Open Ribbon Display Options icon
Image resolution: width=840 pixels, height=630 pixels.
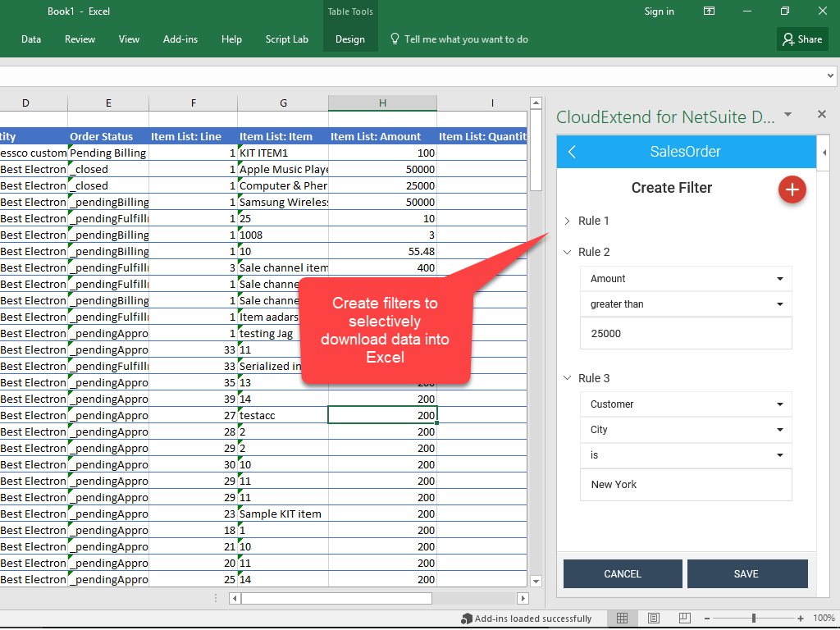pos(709,11)
